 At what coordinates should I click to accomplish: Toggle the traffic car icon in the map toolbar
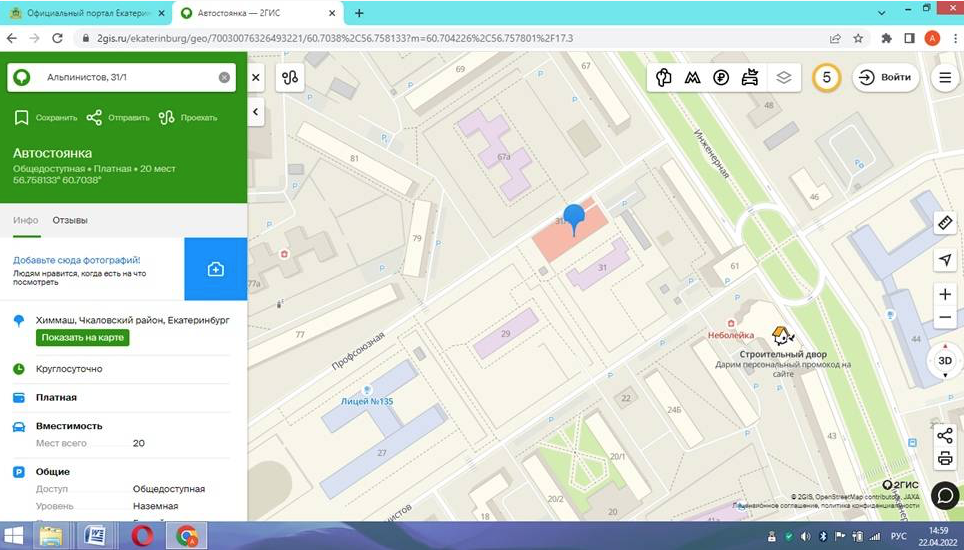[750, 77]
